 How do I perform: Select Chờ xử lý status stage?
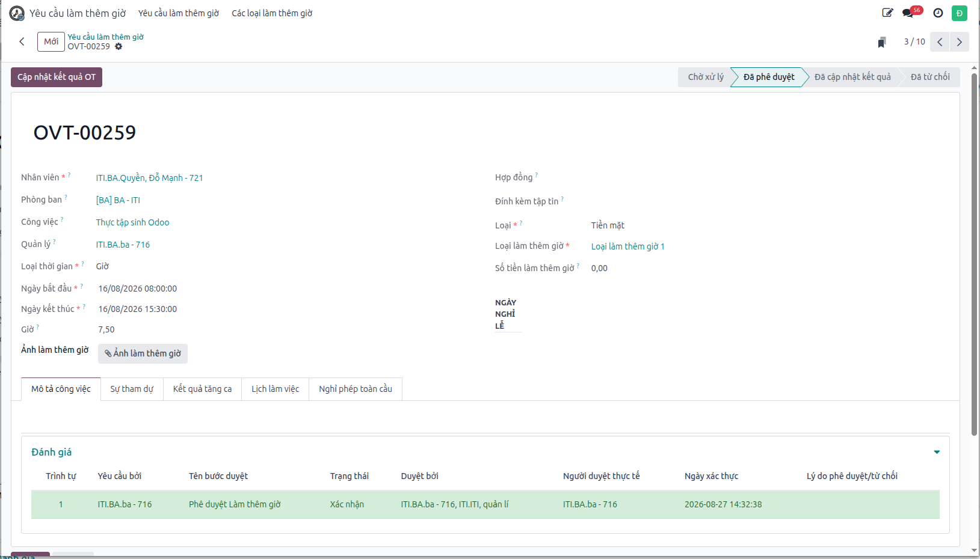click(x=705, y=77)
